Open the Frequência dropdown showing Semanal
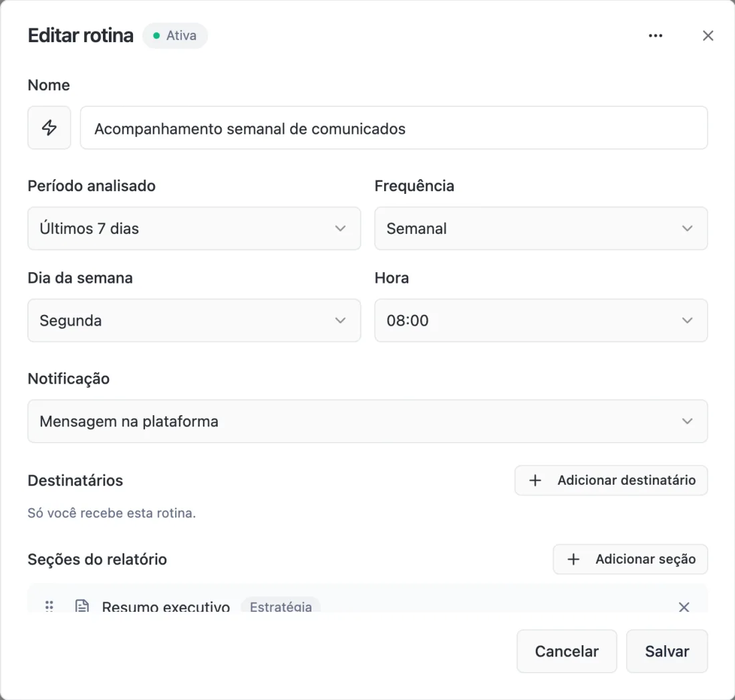735x700 pixels. 541,229
